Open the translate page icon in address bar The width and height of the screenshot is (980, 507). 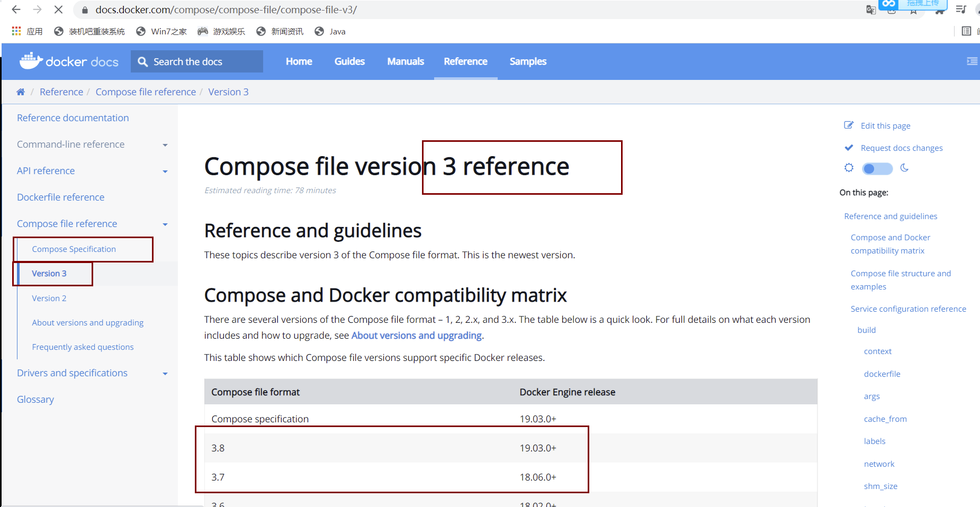(x=870, y=10)
